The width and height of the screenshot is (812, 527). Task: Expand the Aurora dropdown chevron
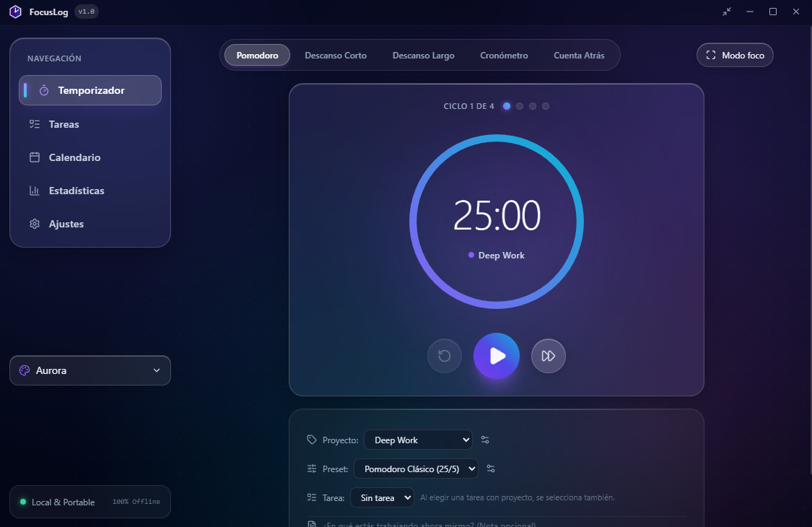click(157, 370)
